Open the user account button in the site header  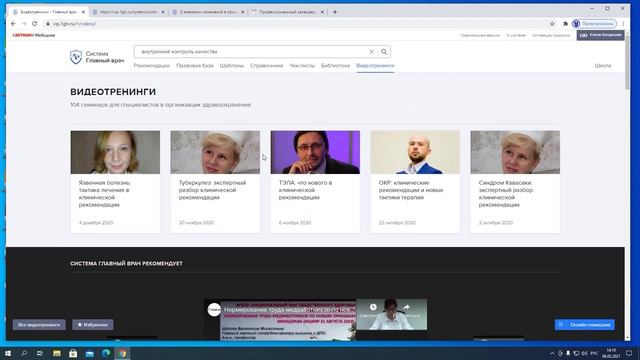(x=600, y=36)
